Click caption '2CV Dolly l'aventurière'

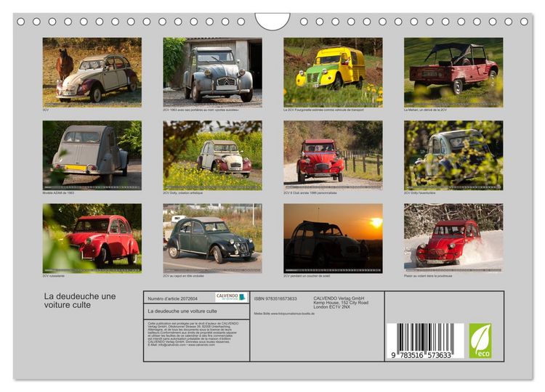(419, 192)
